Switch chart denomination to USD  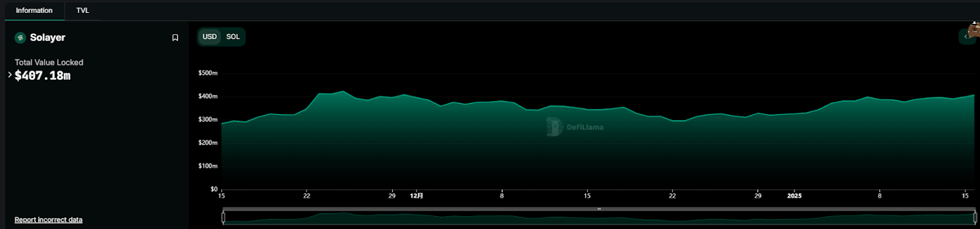click(209, 37)
